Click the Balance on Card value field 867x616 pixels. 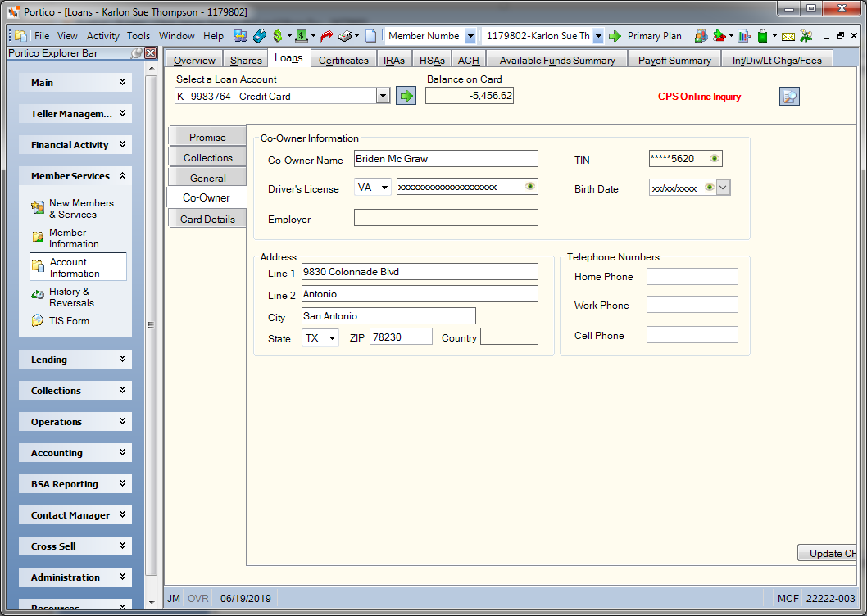[x=470, y=96]
